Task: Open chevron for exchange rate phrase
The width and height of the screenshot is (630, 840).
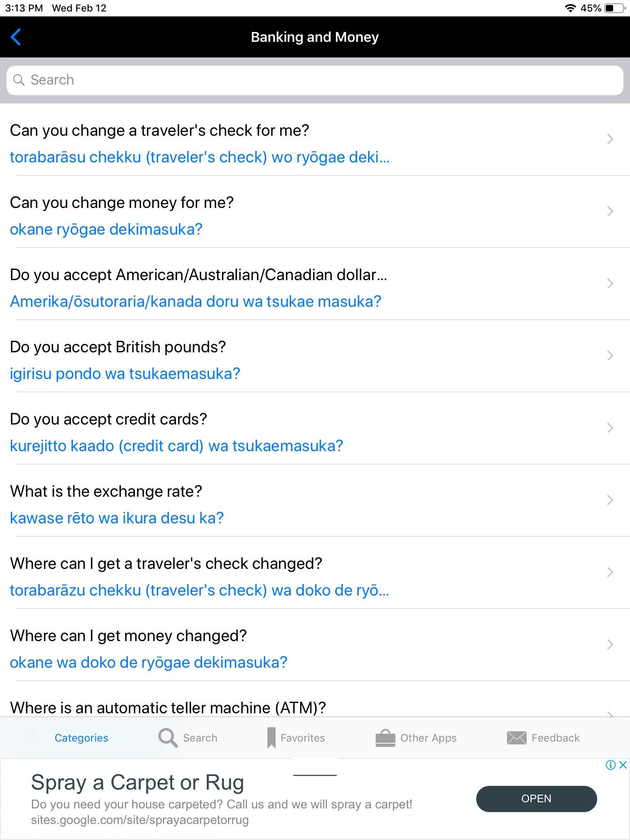Action: [610, 500]
